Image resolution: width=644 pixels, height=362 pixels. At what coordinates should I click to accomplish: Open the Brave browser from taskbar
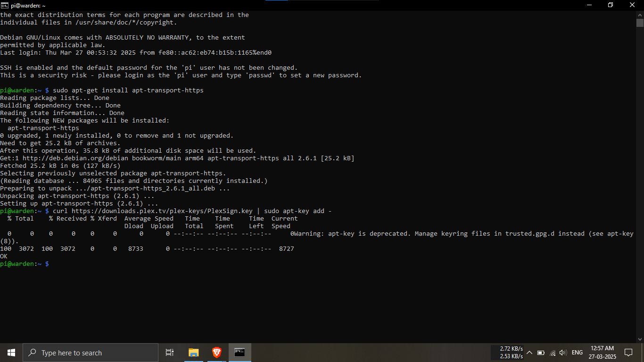[216, 353]
